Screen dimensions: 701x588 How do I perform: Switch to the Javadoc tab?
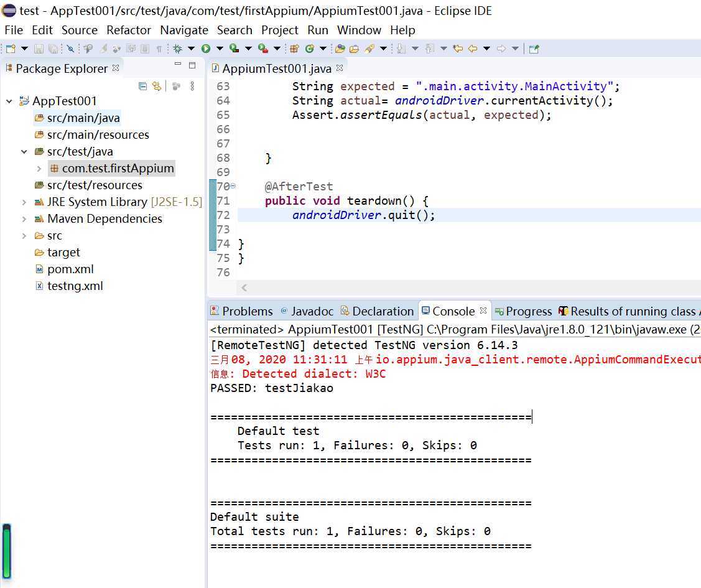click(x=307, y=310)
